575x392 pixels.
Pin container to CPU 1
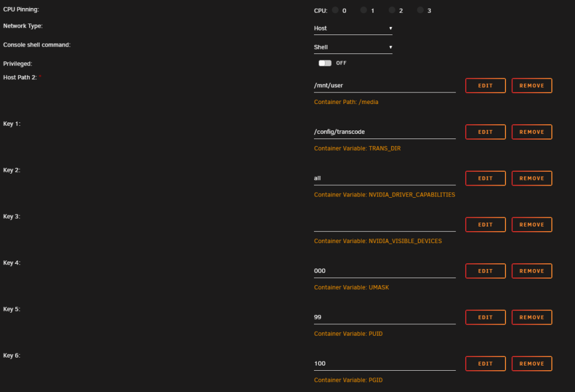click(363, 10)
